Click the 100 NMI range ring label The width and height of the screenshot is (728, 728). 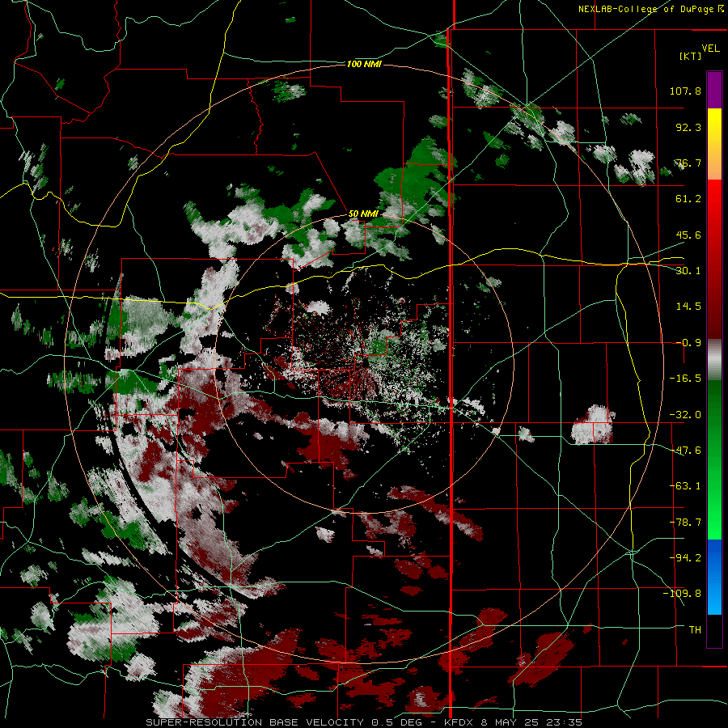[x=364, y=64]
